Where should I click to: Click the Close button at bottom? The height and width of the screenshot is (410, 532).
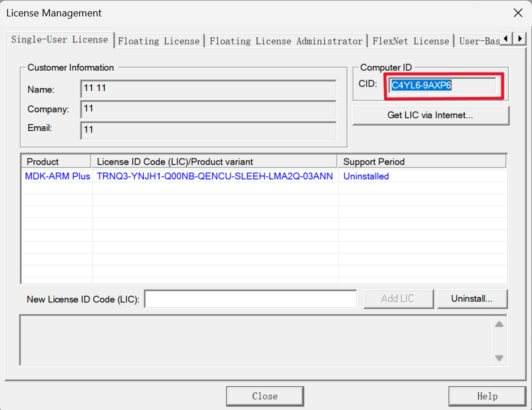265,396
